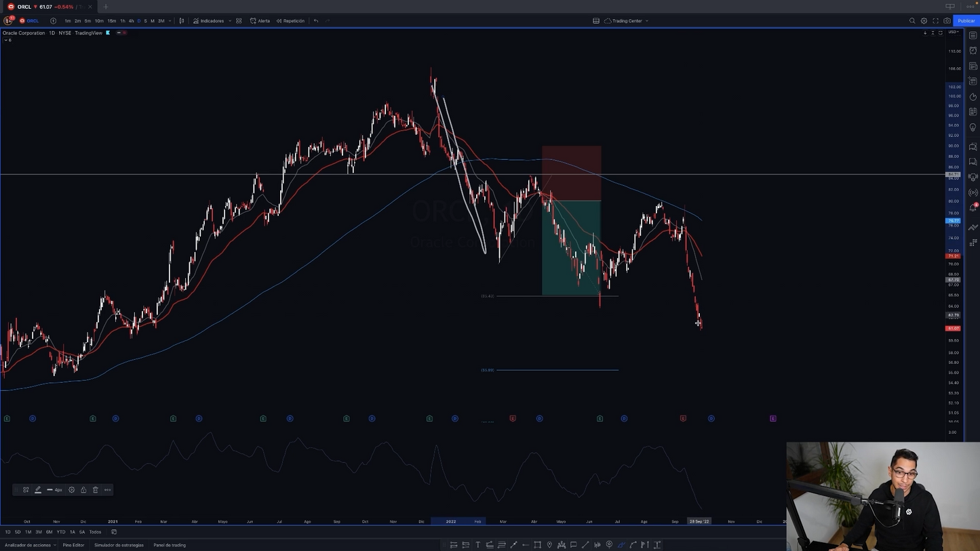
Task: Open drawing templates icon in floating toolbar
Action: click(x=26, y=490)
